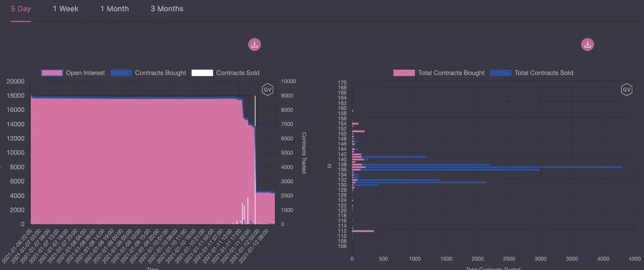Click the 4500 x-axis label on right chart

pos(635,258)
